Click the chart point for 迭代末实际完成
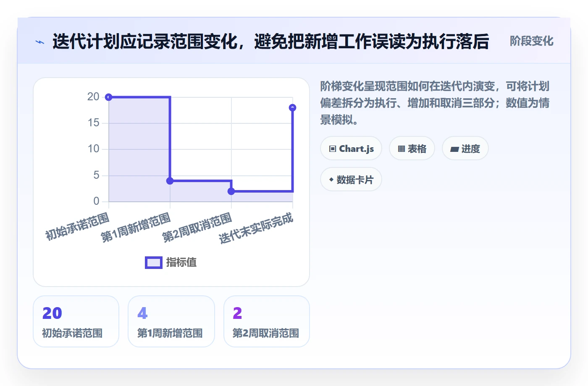Screen dimensions: 588x386 293,108
